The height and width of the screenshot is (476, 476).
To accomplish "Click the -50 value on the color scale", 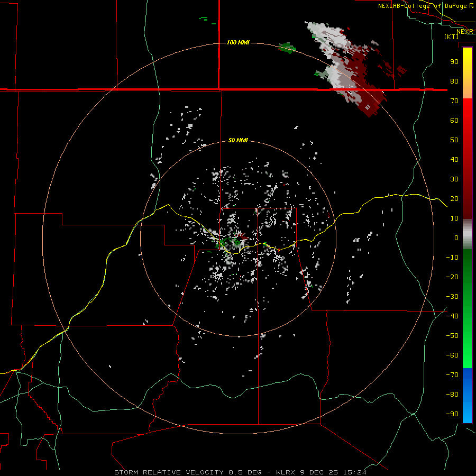I will tap(452, 336).
